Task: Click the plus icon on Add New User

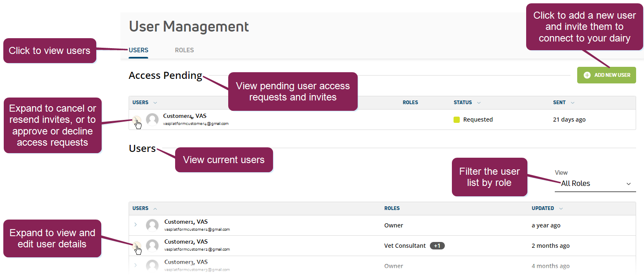Action: (x=587, y=75)
